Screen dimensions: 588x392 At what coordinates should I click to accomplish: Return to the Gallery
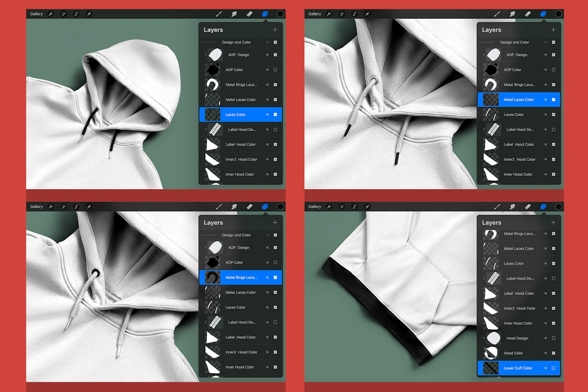[36, 14]
